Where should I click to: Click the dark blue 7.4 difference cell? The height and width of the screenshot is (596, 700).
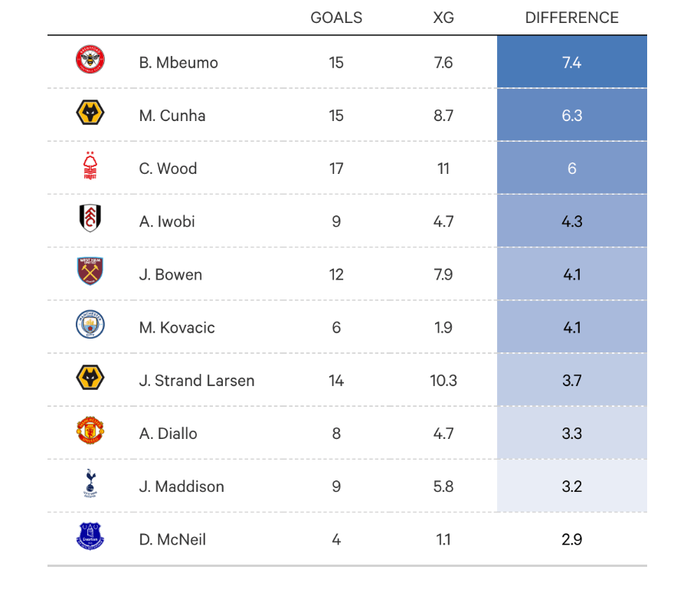[x=572, y=63]
